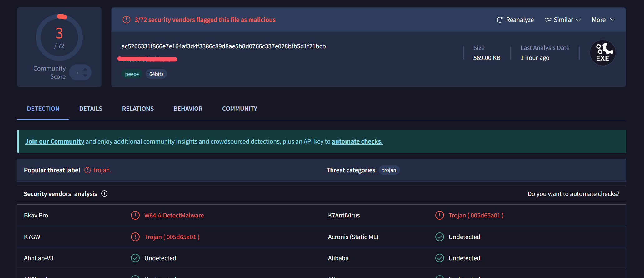Image resolution: width=644 pixels, height=278 pixels.
Task: Click the popular threat label warning icon
Action: click(x=87, y=170)
